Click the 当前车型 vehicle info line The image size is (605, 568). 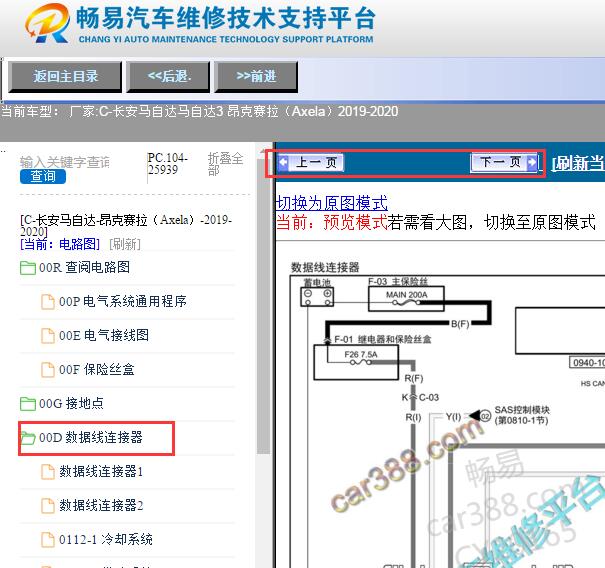(x=199, y=112)
